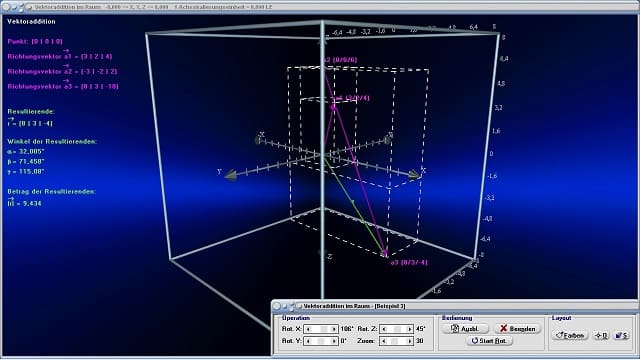640x360 pixels.
Task: Decrease Rot. Y with left arrow
Action: click(309, 341)
